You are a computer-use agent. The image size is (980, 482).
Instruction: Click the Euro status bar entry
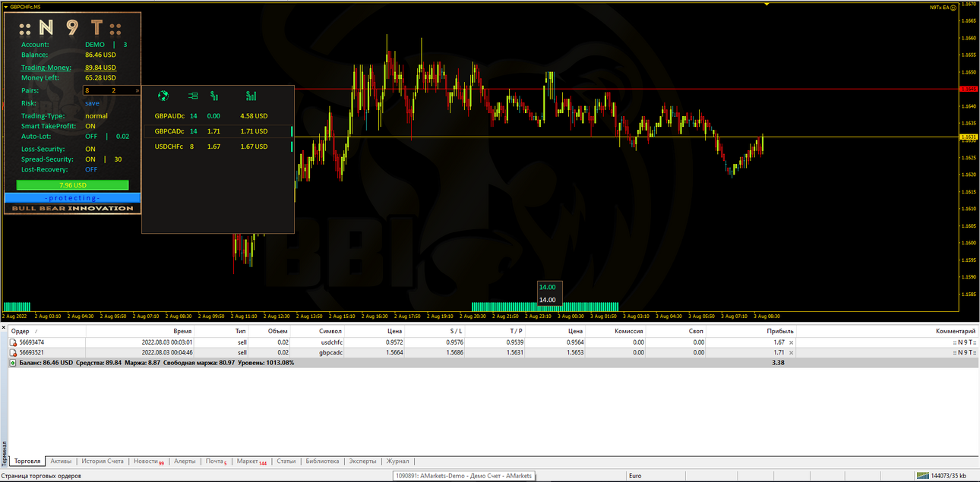pyautogui.click(x=636, y=476)
